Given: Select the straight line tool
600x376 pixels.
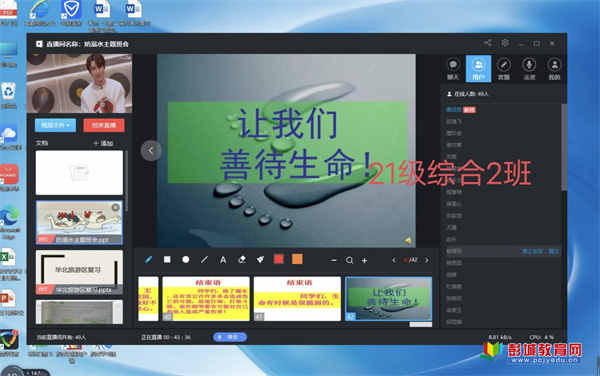Looking at the screenshot, I should point(204,260).
